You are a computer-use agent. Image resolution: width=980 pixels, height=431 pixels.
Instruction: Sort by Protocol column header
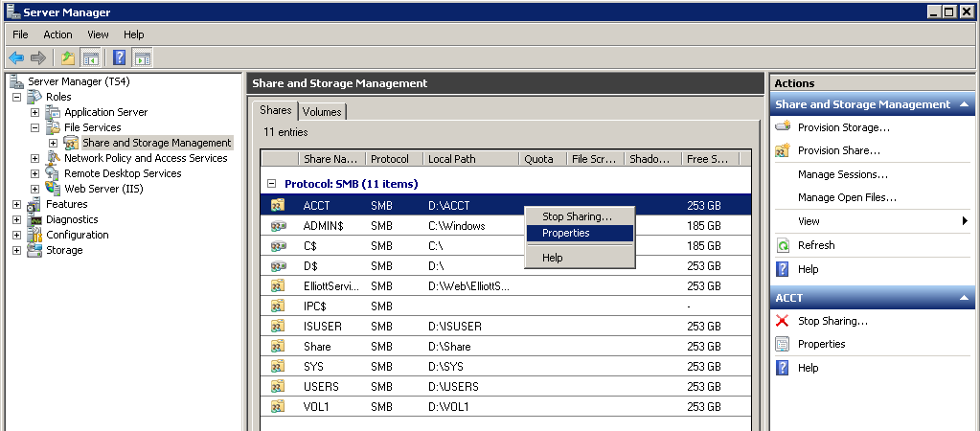tap(395, 159)
